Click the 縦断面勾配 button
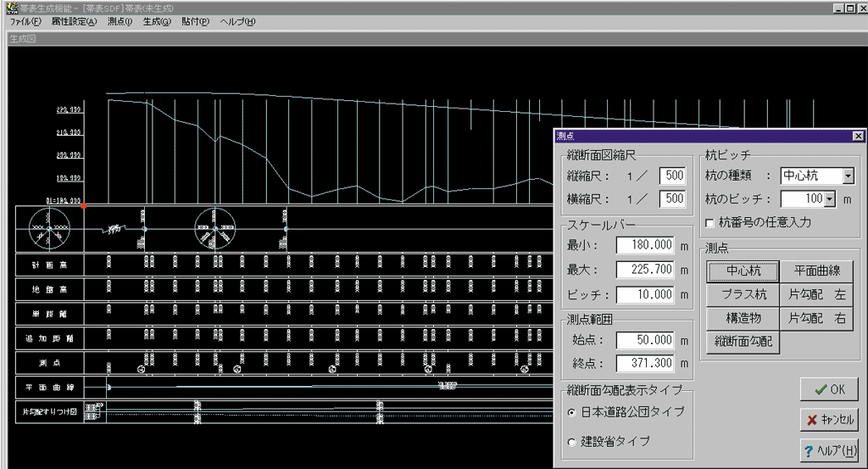The width and height of the screenshot is (868, 469). pyautogui.click(x=743, y=343)
